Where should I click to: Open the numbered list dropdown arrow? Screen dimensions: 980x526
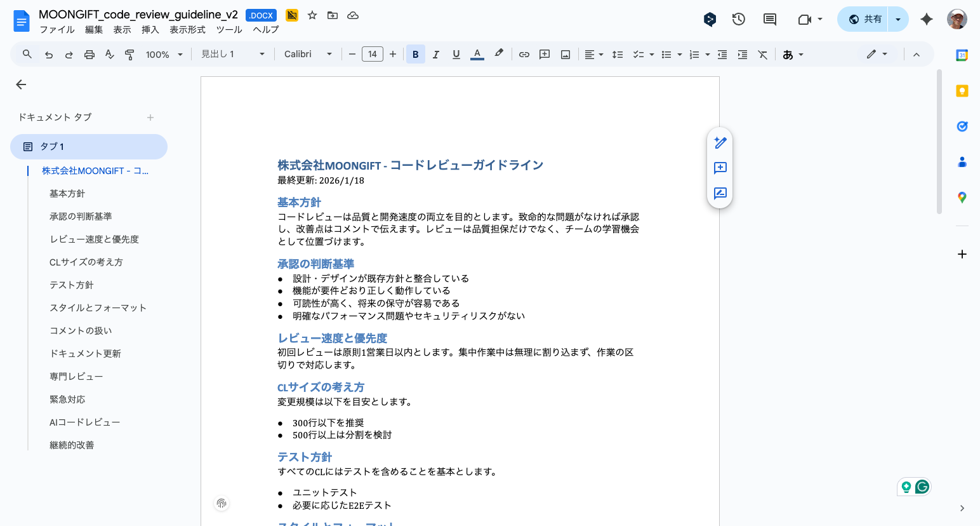[708, 55]
